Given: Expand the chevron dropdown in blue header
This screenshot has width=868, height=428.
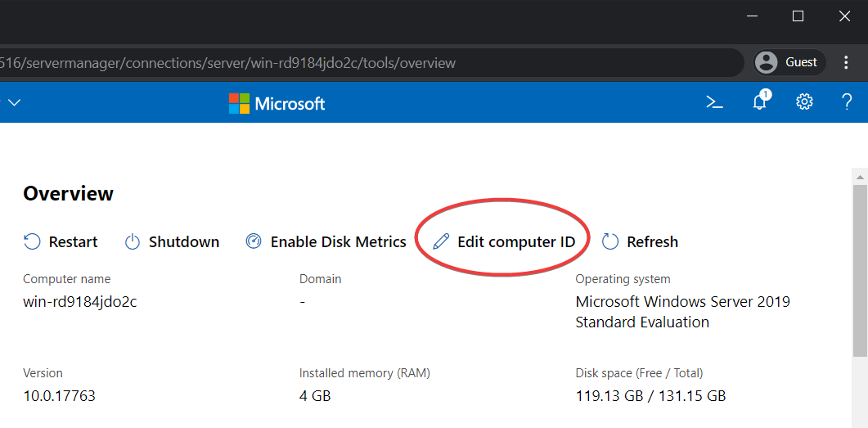Looking at the screenshot, I should (x=15, y=102).
